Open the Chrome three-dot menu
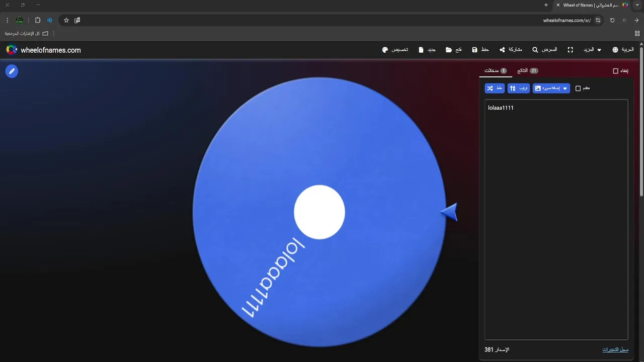The width and height of the screenshot is (644, 362). pos(7,20)
